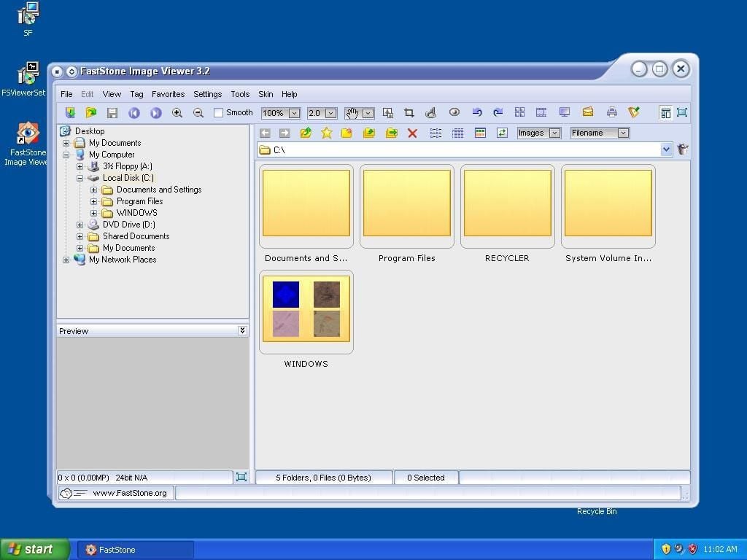Click the www.FastStone.org link
The width and height of the screenshot is (747, 560).
[130, 493]
